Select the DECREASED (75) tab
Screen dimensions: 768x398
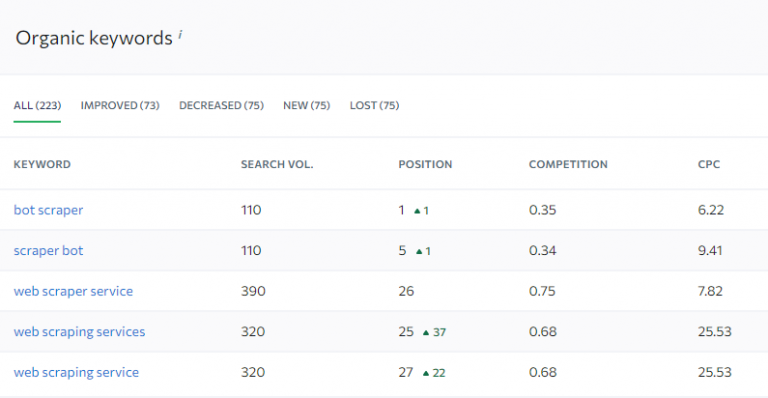221,105
